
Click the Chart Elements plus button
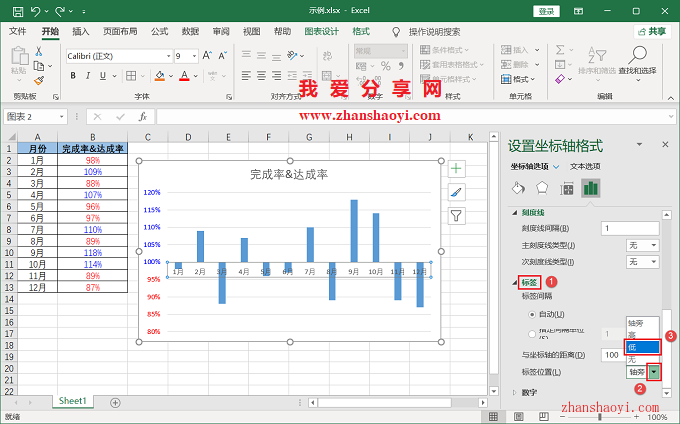456,169
